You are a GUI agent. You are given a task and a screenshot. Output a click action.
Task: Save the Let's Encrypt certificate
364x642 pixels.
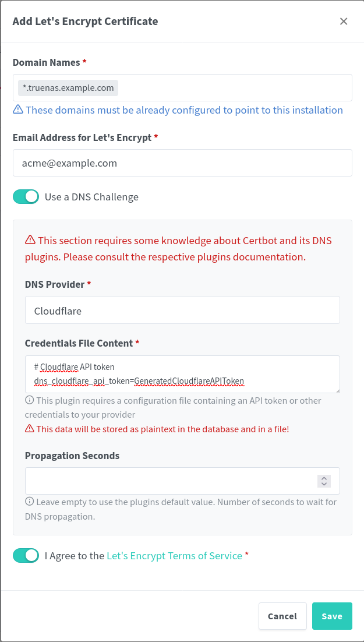click(x=332, y=616)
